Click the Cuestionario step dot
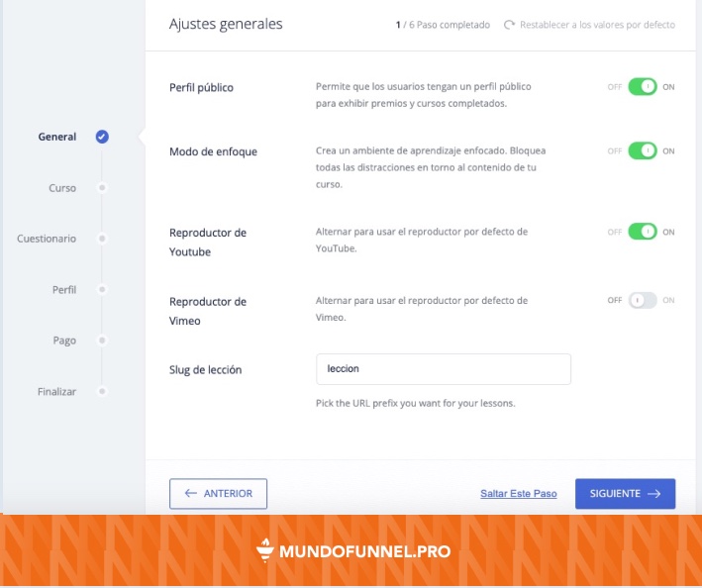The height and width of the screenshot is (588, 702). (x=102, y=239)
